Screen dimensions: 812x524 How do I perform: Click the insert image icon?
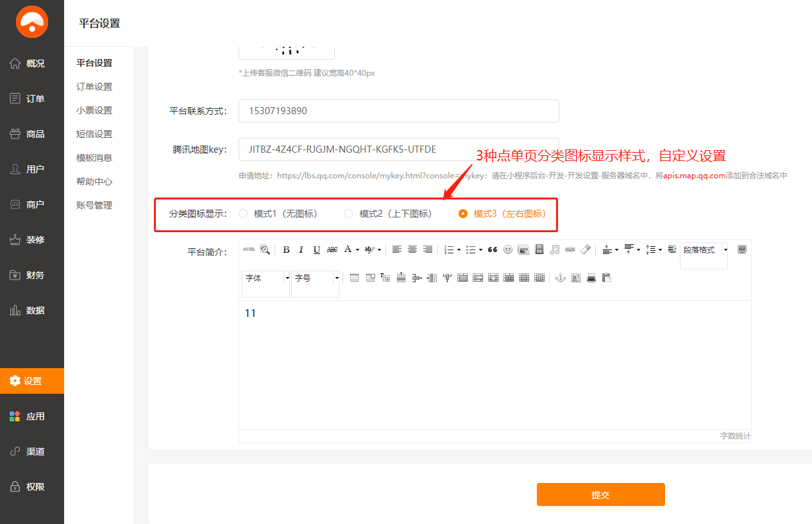(523, 249)
